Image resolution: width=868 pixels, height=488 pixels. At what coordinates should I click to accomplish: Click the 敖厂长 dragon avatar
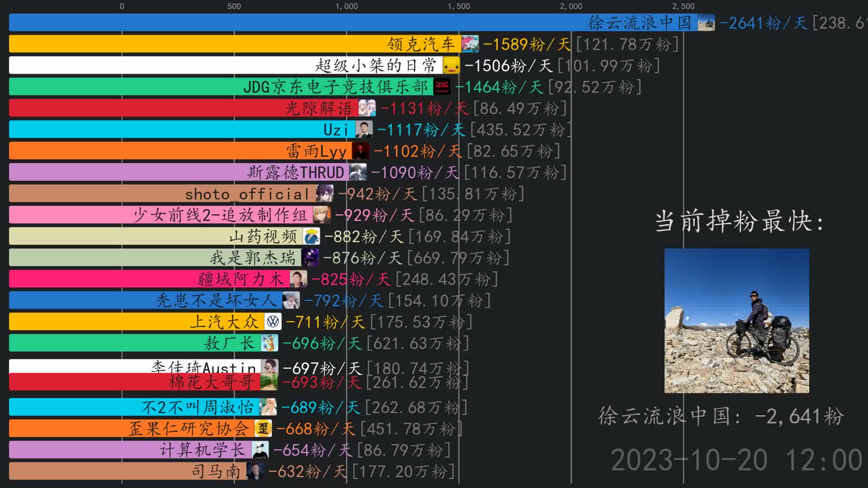(x=269, y=343)
